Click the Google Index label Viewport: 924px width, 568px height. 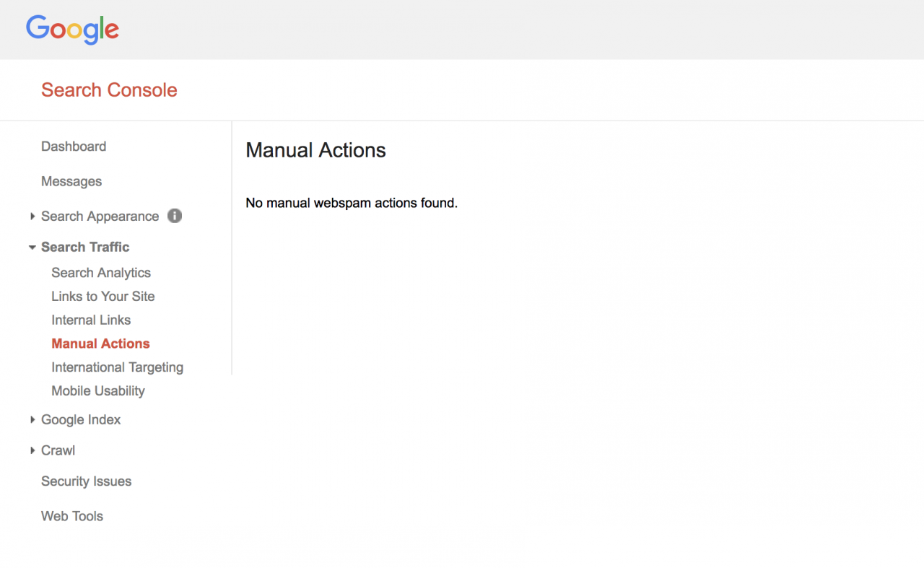click(x=81, y=419)
